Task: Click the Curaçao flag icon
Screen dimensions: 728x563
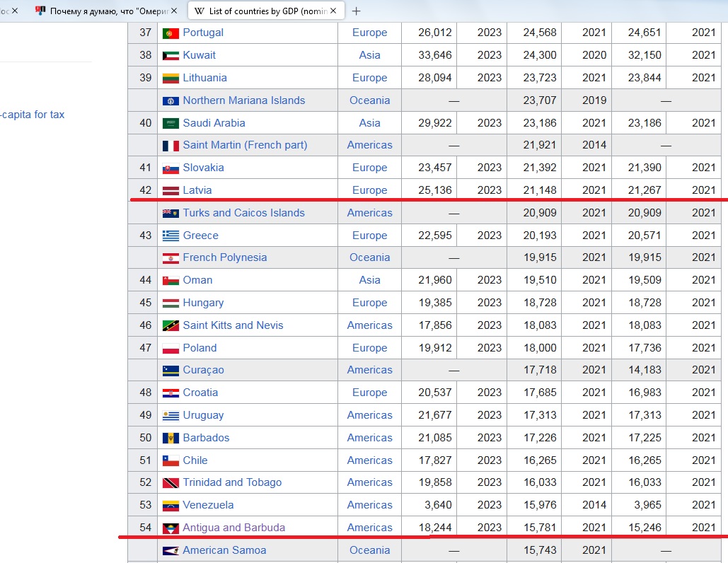Action: [171, 371]
